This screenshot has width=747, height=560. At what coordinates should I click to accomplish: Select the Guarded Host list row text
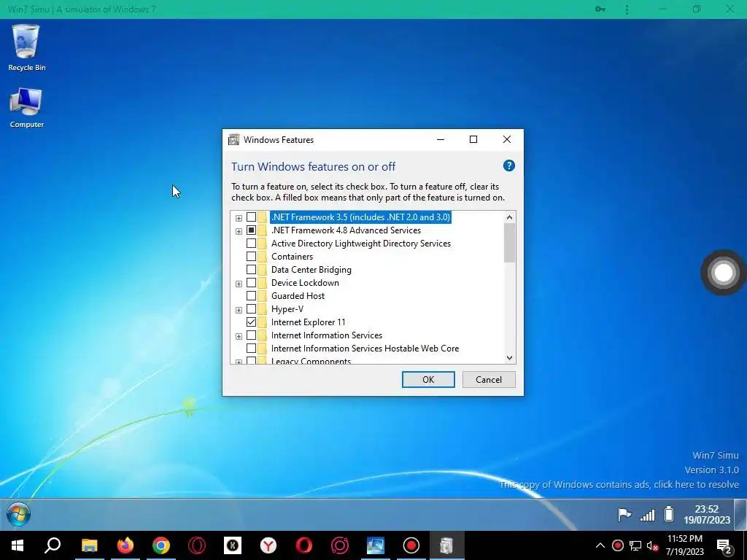click(x=298, y=296)
